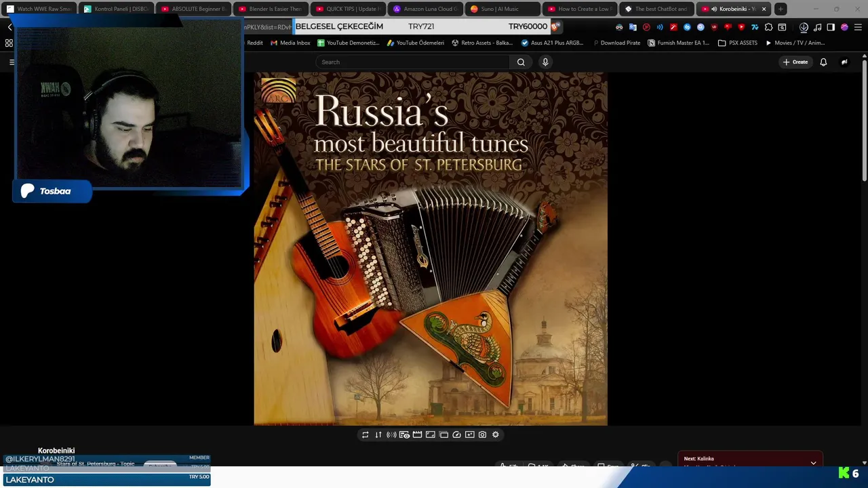This screenshot has height=488, width=868.
Task: Open the browser downloads icon
Action: click(804, 27)
